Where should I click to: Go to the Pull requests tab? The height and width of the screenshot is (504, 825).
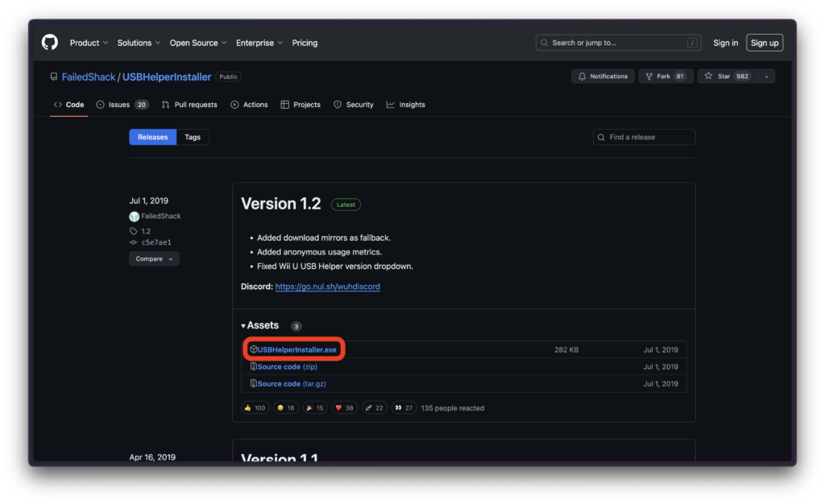pos(189,105)
